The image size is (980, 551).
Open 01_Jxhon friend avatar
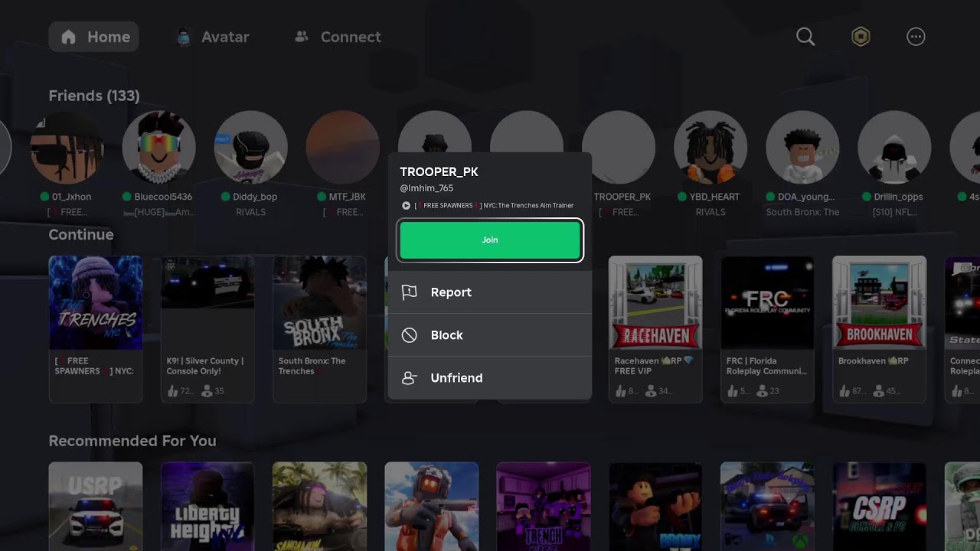point(67,148)
